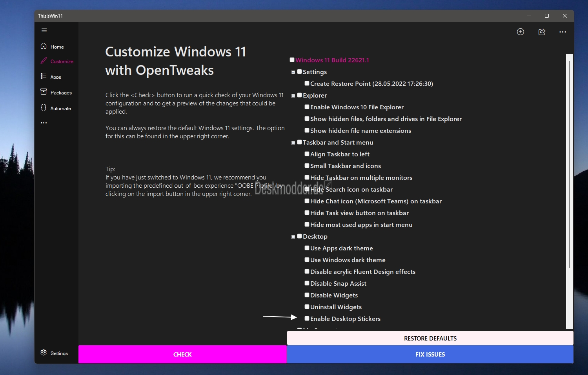Viewport: 588px width, 375px height.
Task: Check Disable Widgets checkbox
Action: coord(307,295)
